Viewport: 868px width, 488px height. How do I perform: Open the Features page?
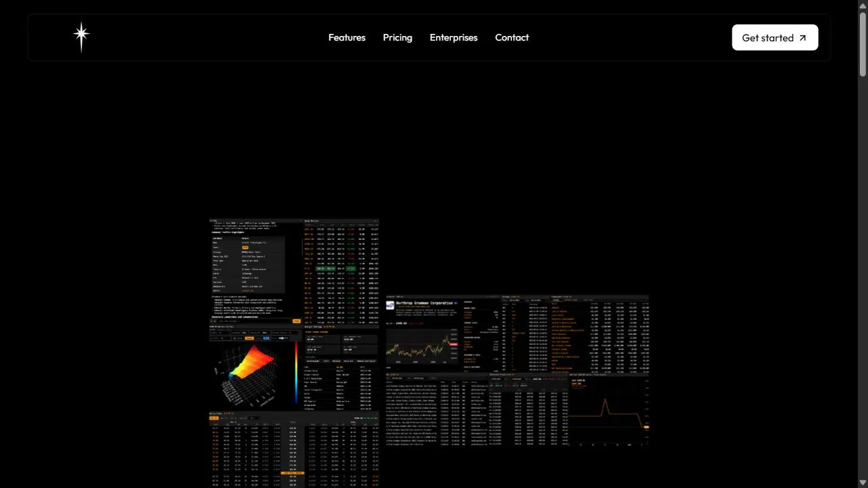[347, 37]
